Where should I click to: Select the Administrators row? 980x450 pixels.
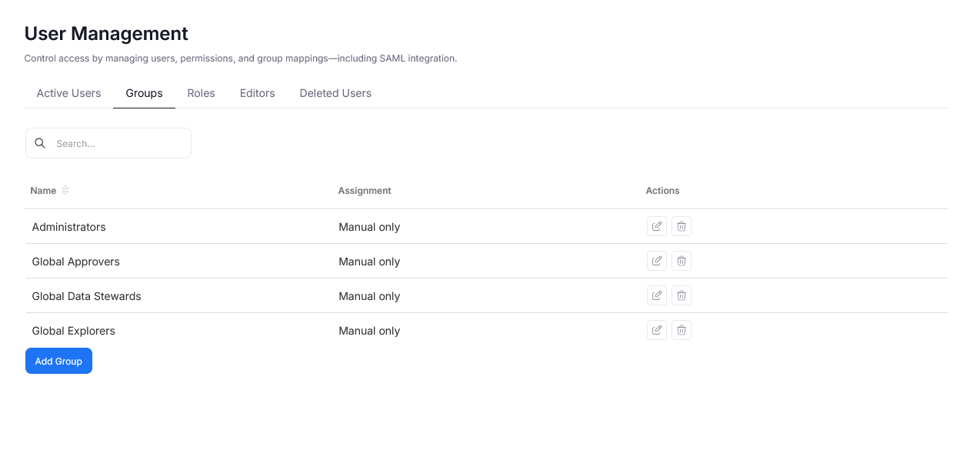(x=231, y=227)
